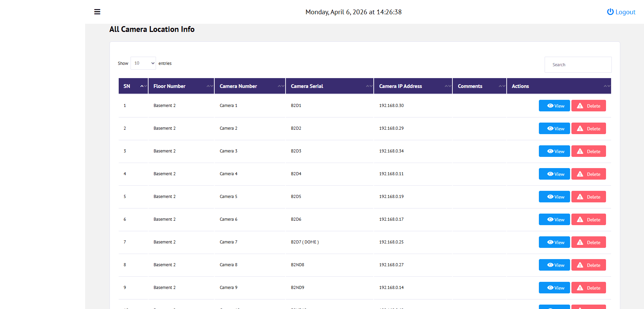View Camera 3 details
This screenshot has width=644, height=309.
[554, 151]
